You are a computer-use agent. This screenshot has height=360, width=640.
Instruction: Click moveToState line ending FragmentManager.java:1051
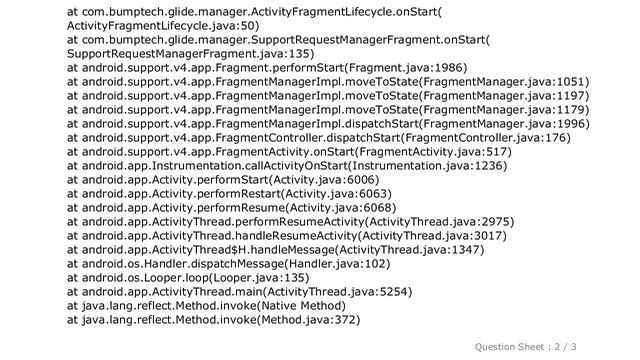point(328,82)
